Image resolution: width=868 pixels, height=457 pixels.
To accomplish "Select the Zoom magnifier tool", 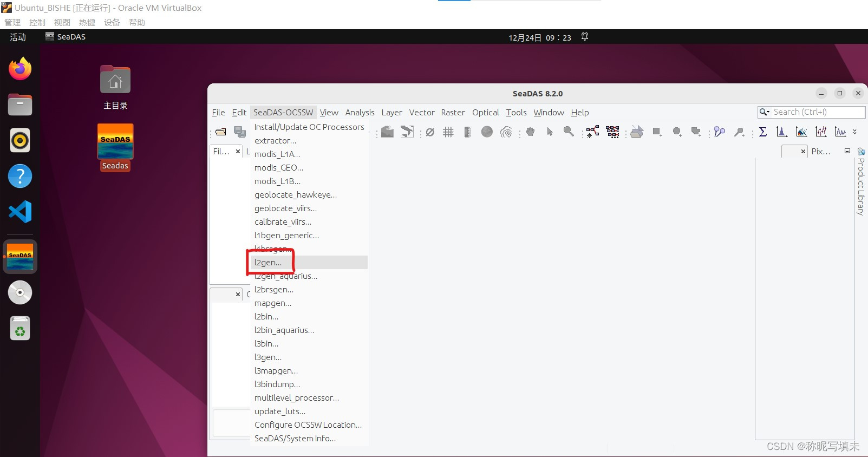I will pos(569,132).
